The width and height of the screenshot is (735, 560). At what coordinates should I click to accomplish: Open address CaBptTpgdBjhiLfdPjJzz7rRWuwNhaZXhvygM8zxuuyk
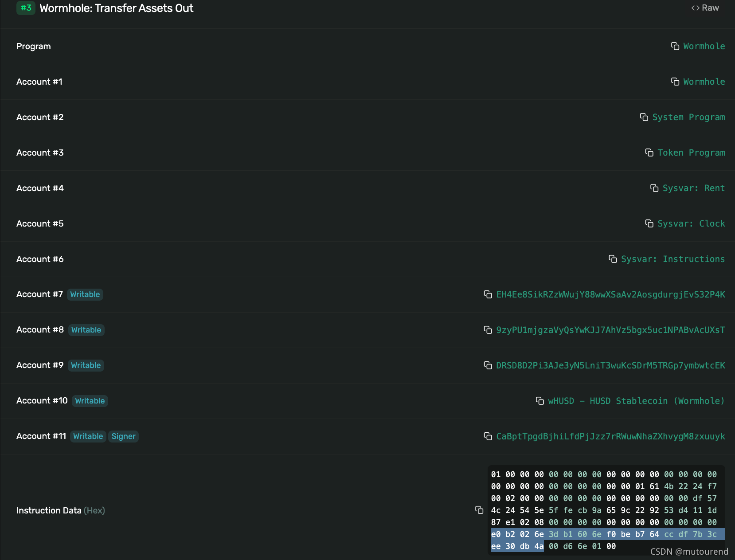[x=610, y=436]
